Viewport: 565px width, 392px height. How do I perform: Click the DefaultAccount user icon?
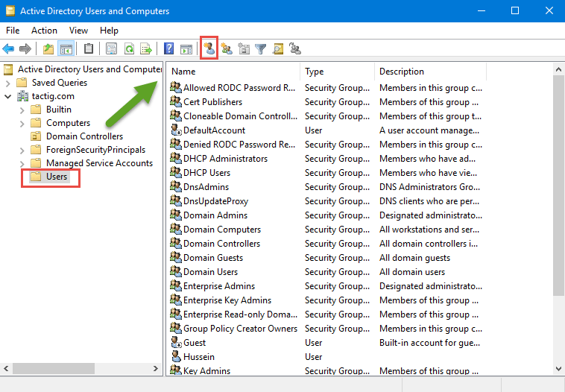click(x=176, y=130)
